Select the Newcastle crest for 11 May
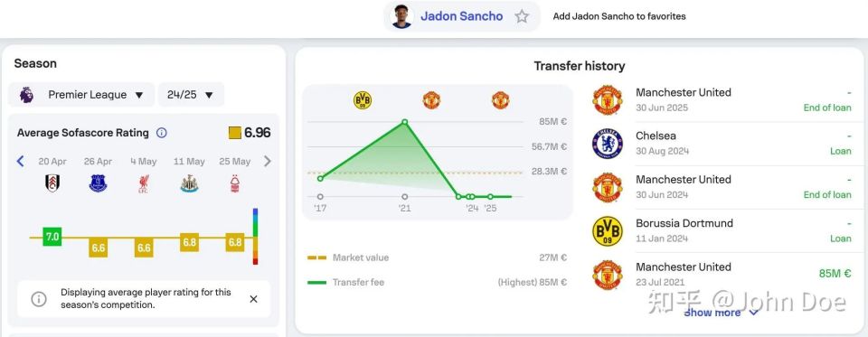 (189, 183)
